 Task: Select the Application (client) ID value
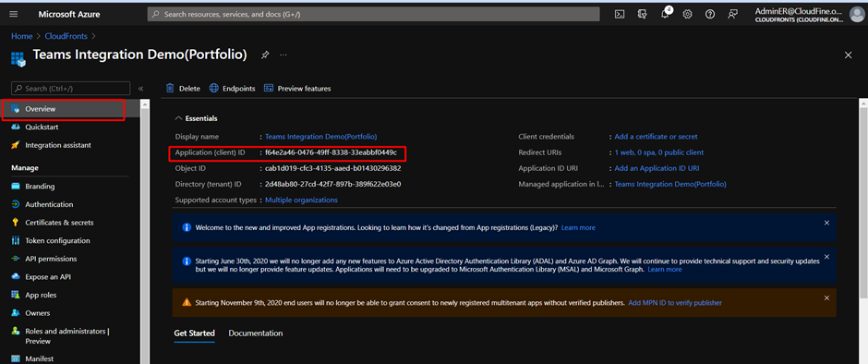tap(331, 152)
